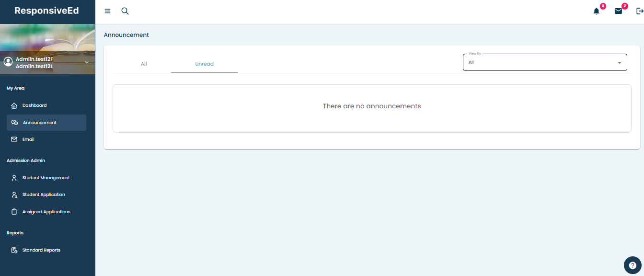Expand the Admin.test12F user profile chevron

pos(87,62)
